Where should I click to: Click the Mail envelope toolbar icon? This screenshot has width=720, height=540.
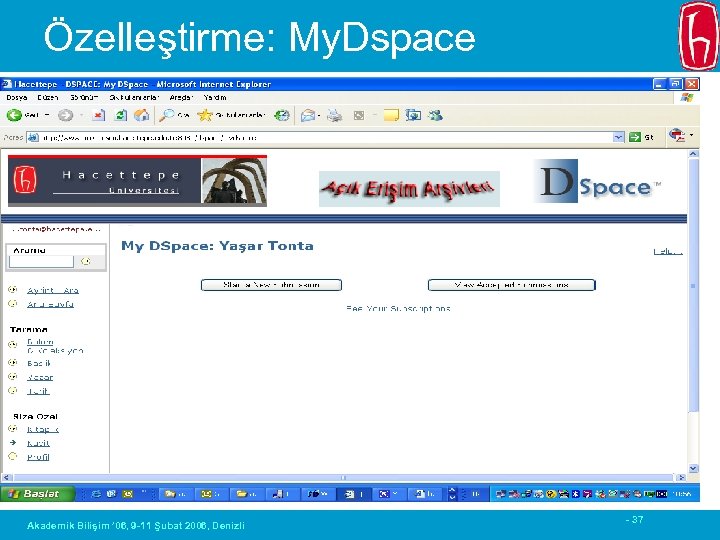pos(307,115)
